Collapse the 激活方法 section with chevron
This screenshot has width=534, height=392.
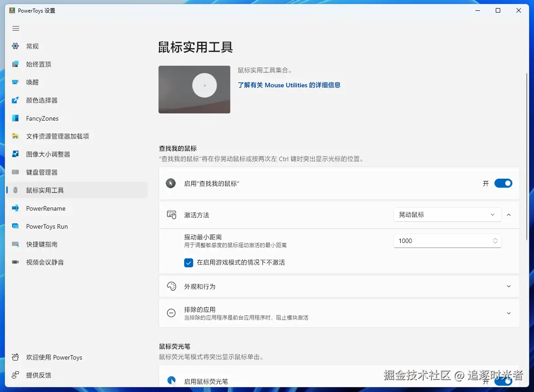509,215
